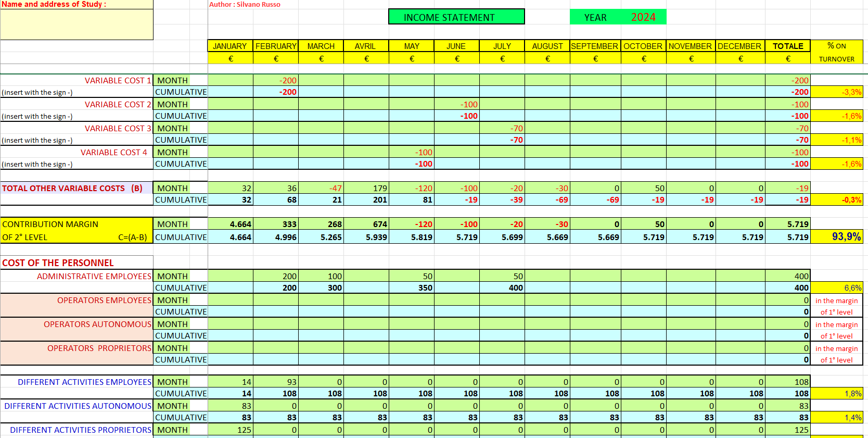868x438 pixels.
Task: Click February month value -200 for Variable Cost 1
Action: pyautogui.click(x=276, y=80)
